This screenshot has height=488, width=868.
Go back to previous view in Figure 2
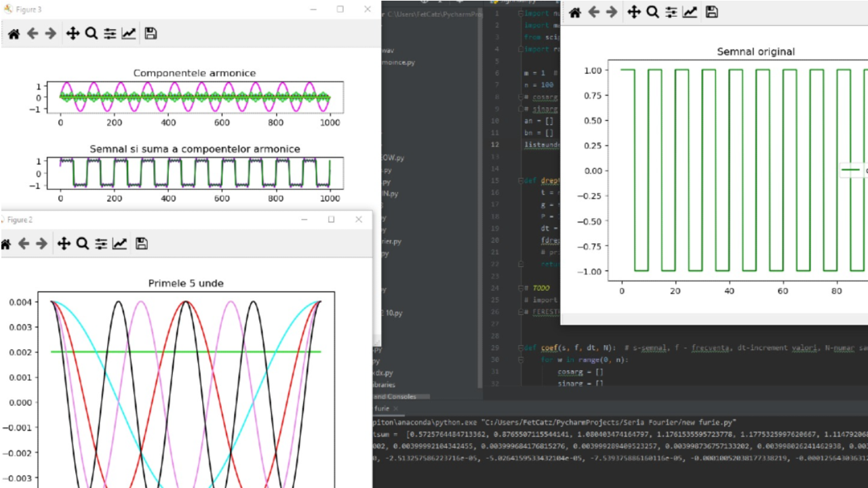coord(23,243)
